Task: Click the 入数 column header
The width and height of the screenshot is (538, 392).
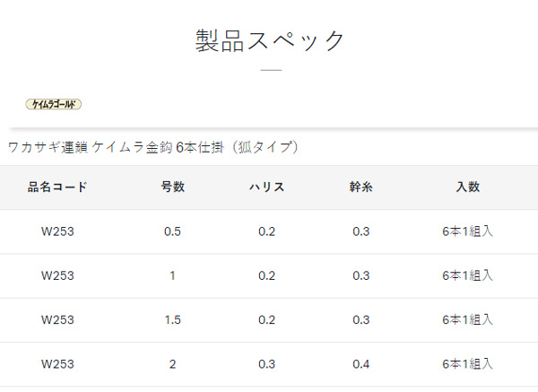Action: (x=468, y=187)
